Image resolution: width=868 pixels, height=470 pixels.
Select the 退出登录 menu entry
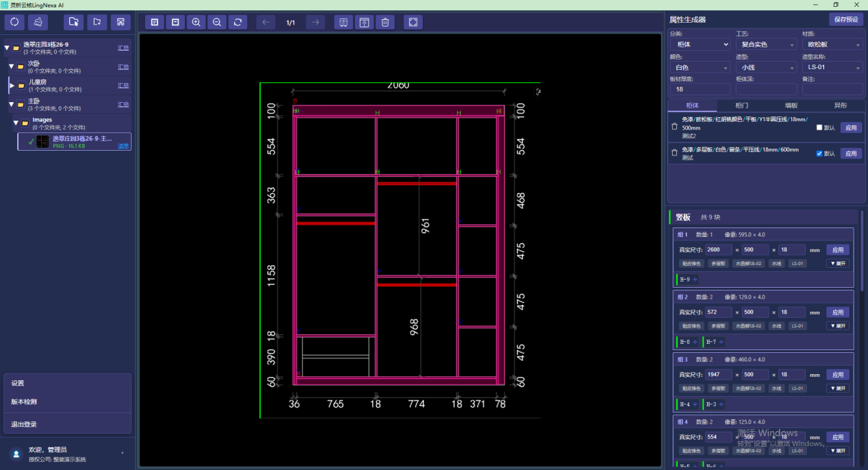click(x=67, y=424)
